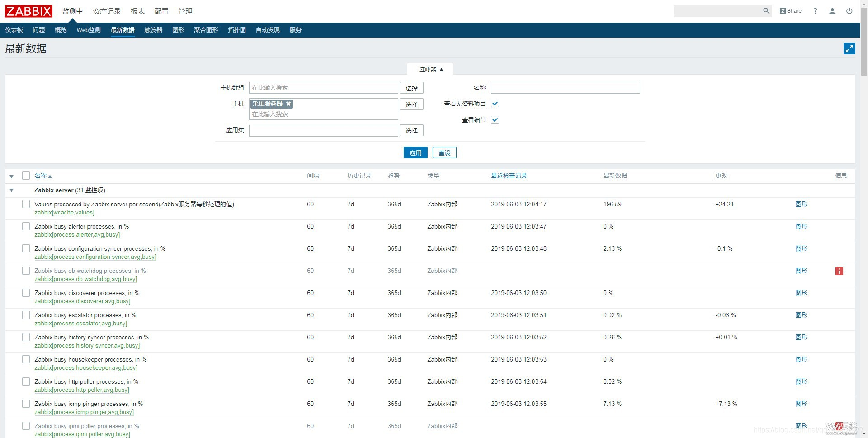Viewport: 868px width, 438px height.
Task: Select checkbox for busy escalator processes
Action: (26, 315)
